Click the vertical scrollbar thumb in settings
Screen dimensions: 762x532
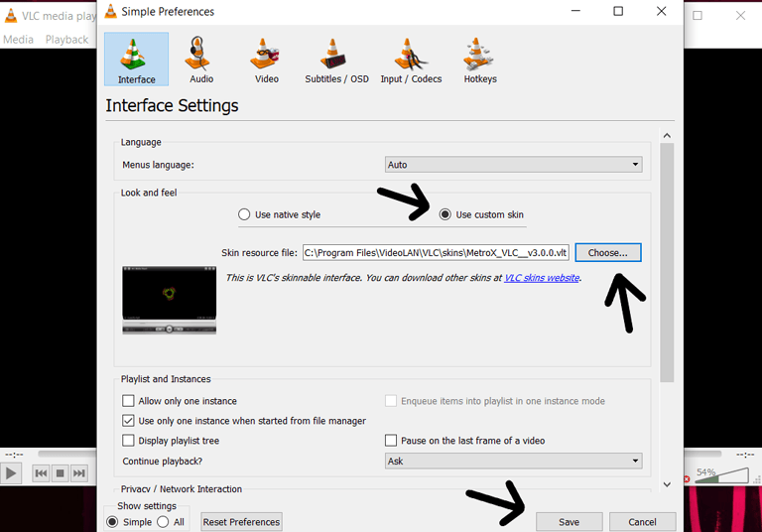pos(667,263)
